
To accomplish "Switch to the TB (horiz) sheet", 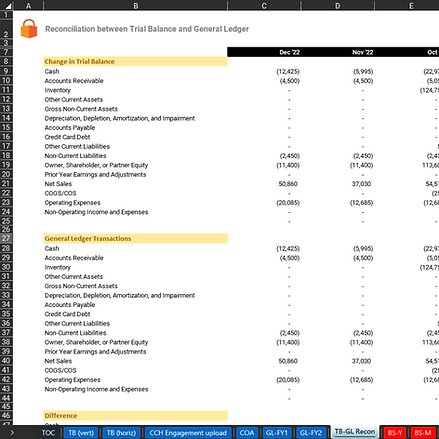I will point(121,433).
